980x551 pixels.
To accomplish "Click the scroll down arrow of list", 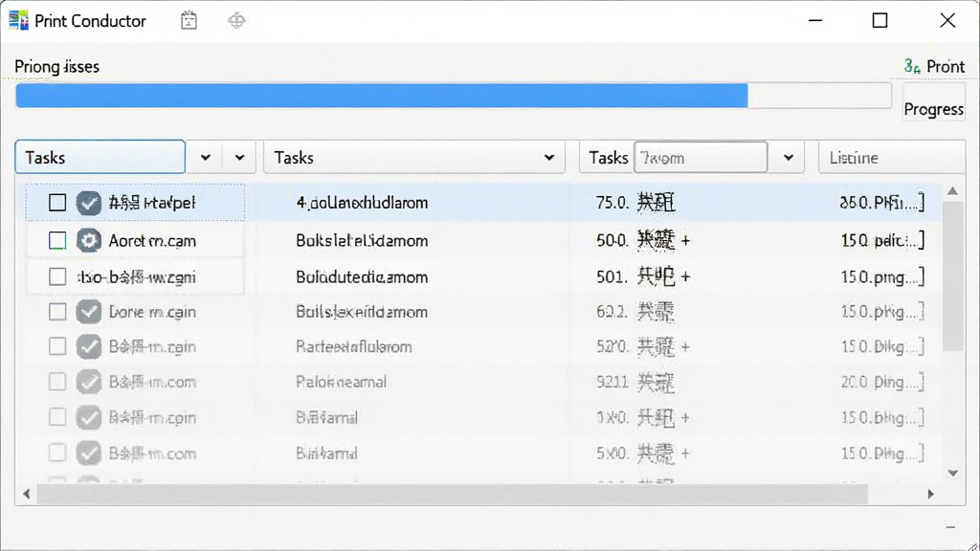I will (x=952, y=473).
